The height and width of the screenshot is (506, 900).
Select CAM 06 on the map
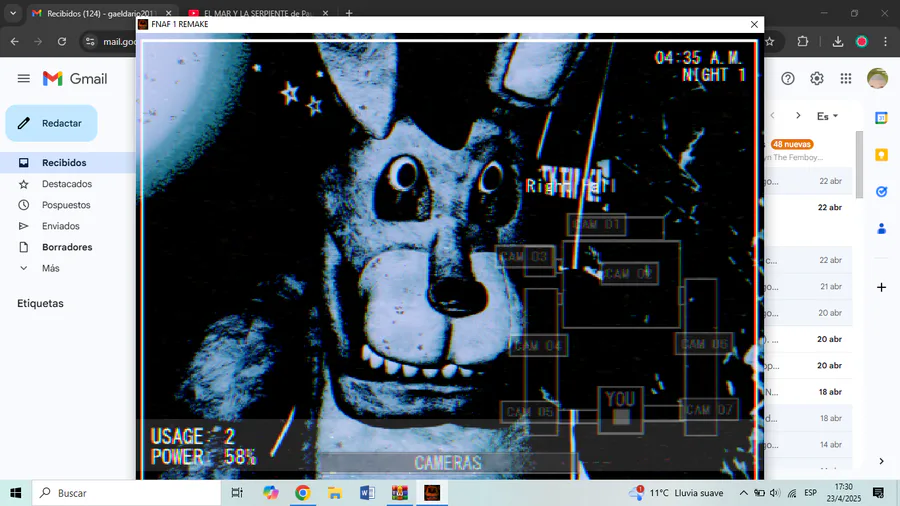click(704, 344)
